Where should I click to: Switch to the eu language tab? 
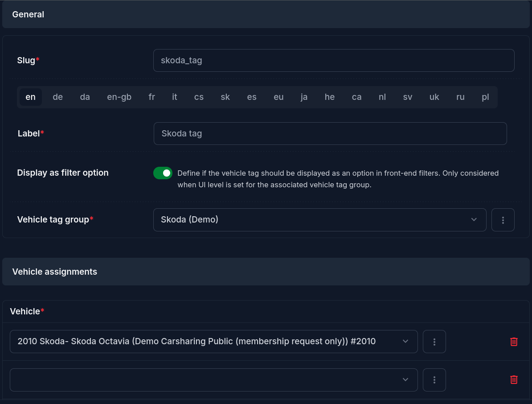tap(278, 97)
